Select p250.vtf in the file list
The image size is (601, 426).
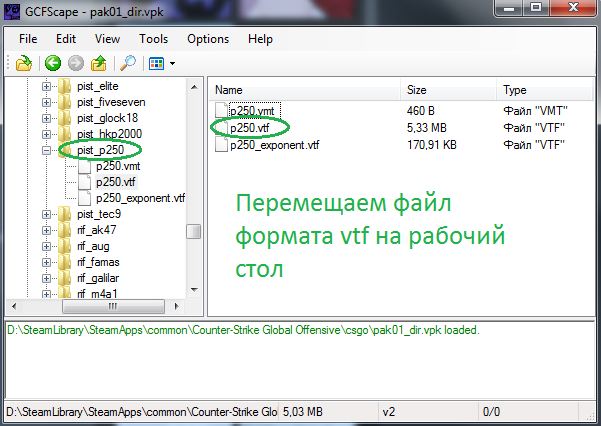[250, 128]
